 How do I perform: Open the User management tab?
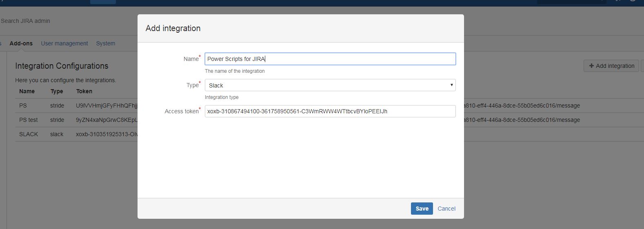pyautogui.click(x=64, y=43)
